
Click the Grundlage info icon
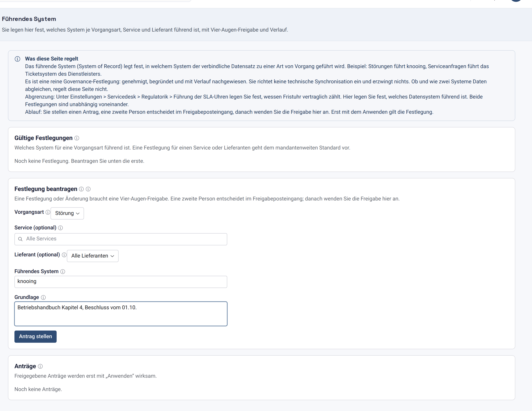[43, 298]
